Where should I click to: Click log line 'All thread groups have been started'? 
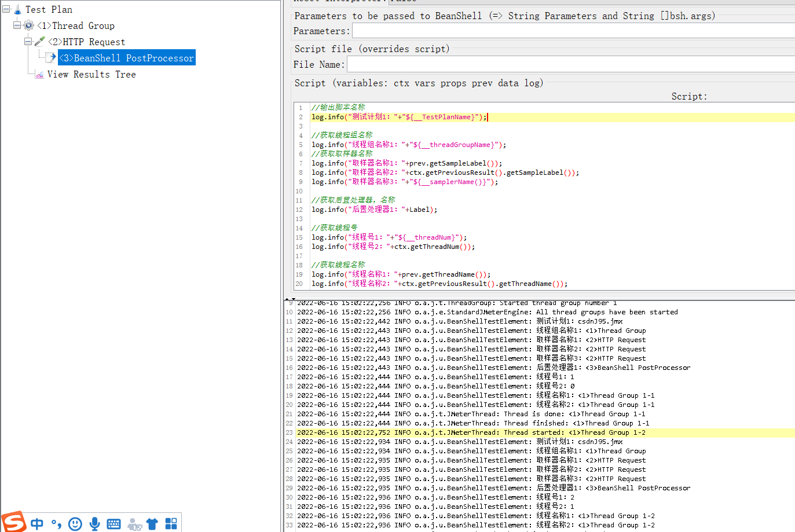pyautogui.click(x=488, y=312)
